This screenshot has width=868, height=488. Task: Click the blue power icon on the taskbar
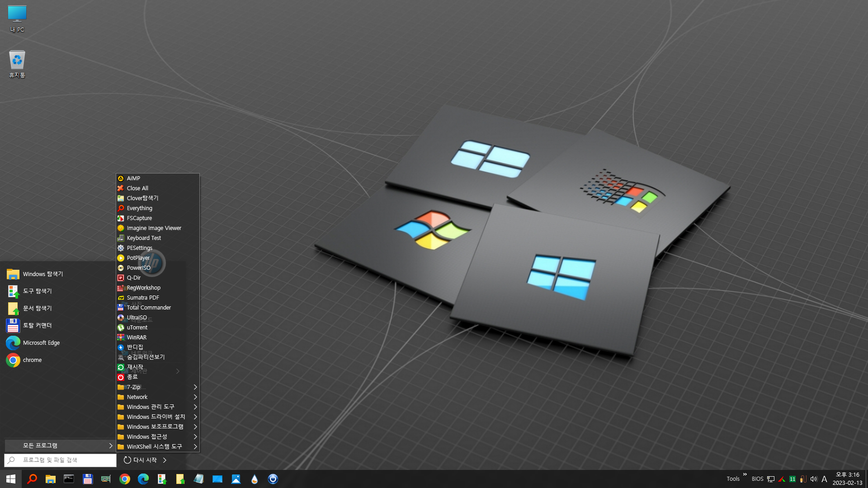273,479
